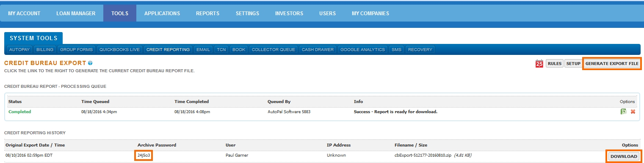The height and width of the screenshot is (163, 644).
Task: Click the help question mark beside Credit Bureau Export
Action: pyautogui.click(x=90, y=63)
